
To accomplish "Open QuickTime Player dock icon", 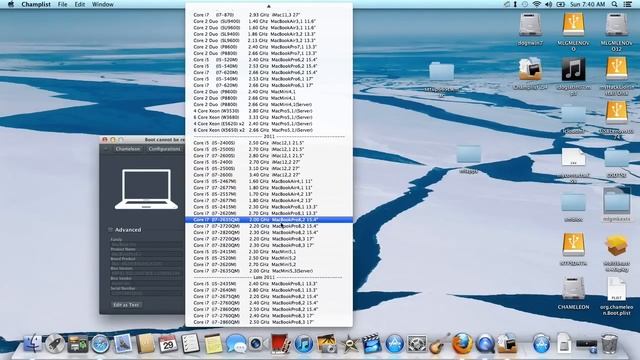I will [485, 344].
